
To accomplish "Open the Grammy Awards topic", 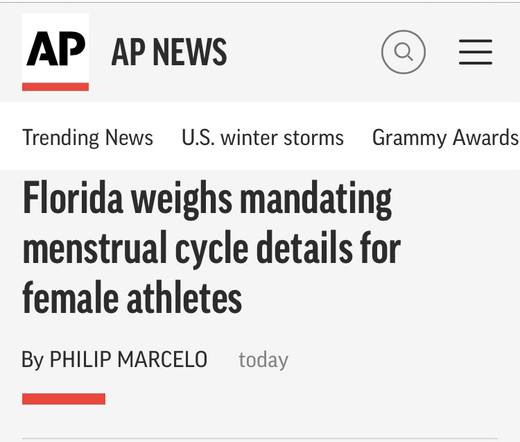I will [x=446, y=137].
